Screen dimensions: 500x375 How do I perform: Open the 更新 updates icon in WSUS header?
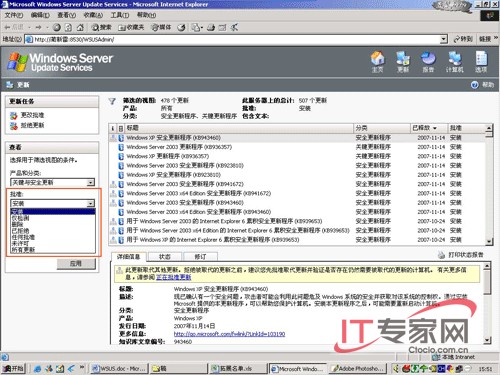pos(403,61)
